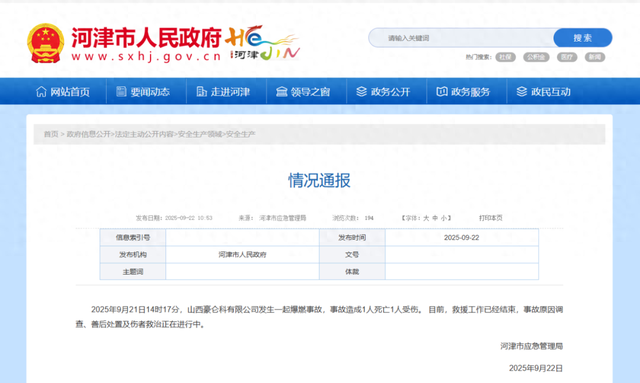Set font size to 中
Viewport: 640px width, 383px height.
click(x=435, y=218)
